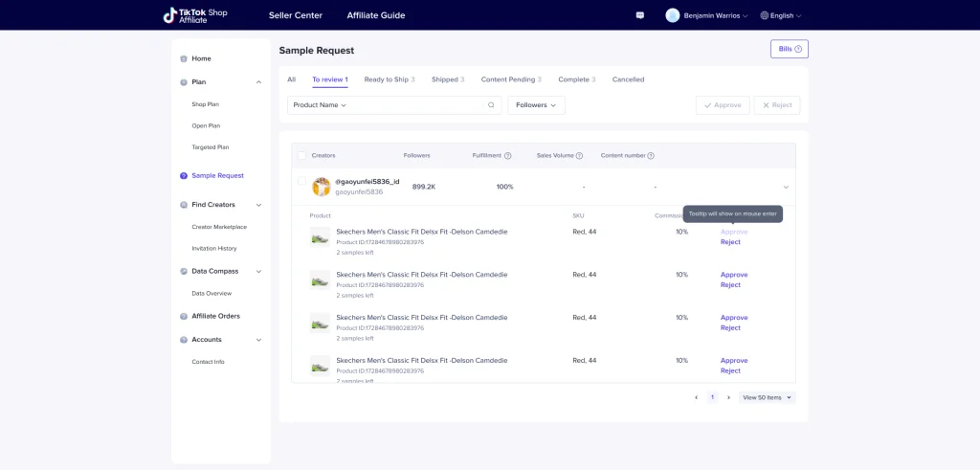Screen dimensions: 980x470
Task: Click gaoyunfei5836 creator avatar
Action: click(x=322, y=187)
